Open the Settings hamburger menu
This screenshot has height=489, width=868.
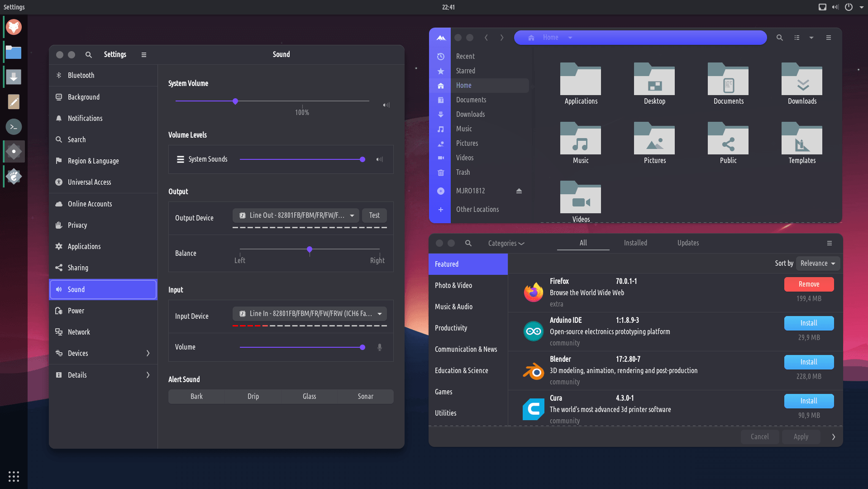(144, 55)
